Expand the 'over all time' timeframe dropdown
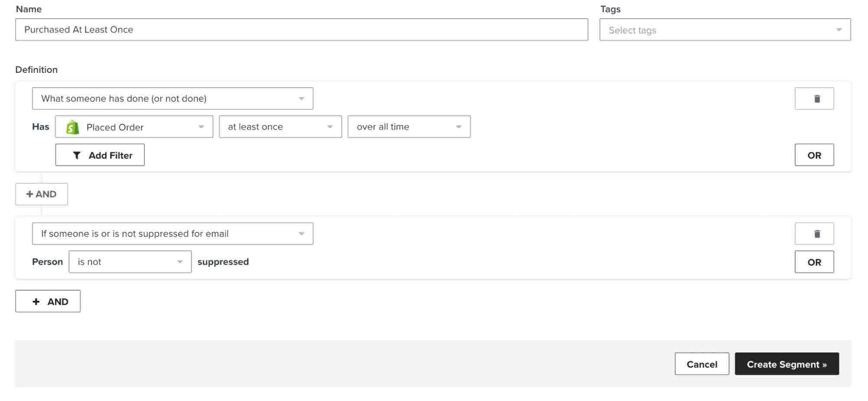The height and width of the screenshot is (401, 868). click(x=409, y=127)
